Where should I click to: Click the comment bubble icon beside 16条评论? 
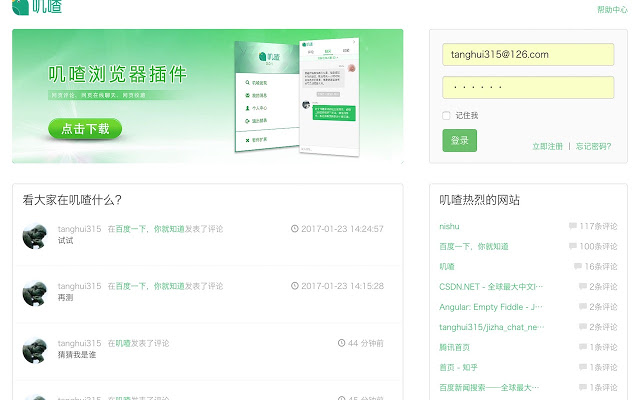point(578,266)
